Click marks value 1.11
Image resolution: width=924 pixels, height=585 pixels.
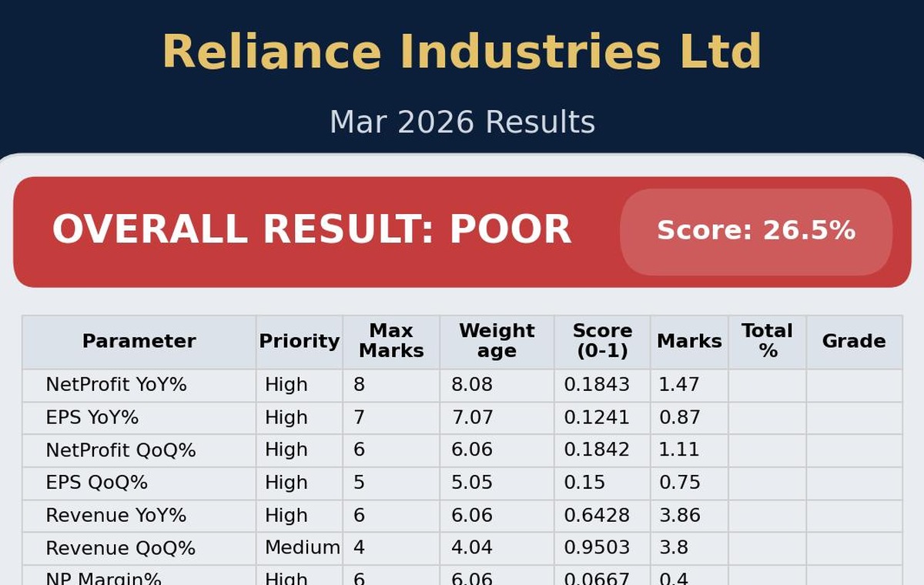679,450
